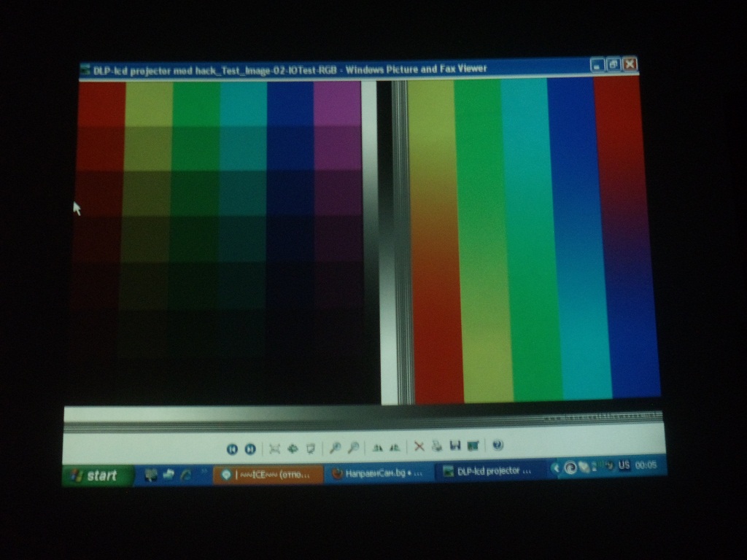Image resolution: width=747 pixels, height=560 pixels.
Task: Zoom In with the plus magnifier
Action: pos(335,448)
